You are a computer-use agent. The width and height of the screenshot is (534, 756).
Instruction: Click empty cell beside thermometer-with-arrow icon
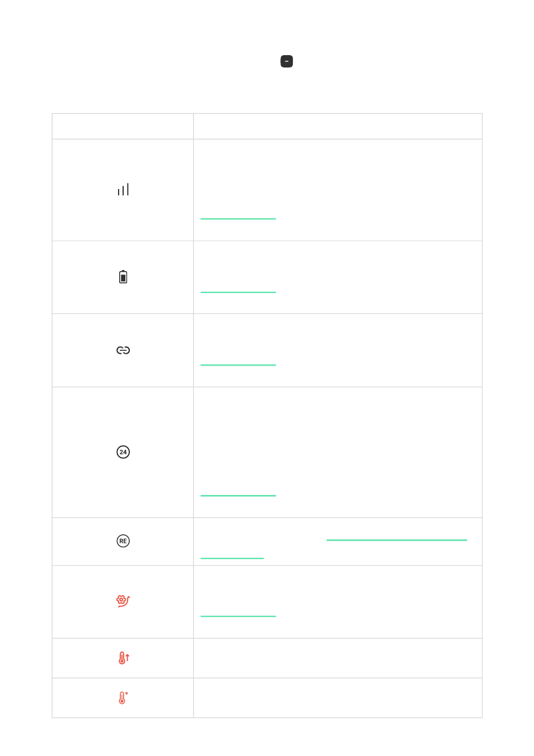[x=337, y=658]
